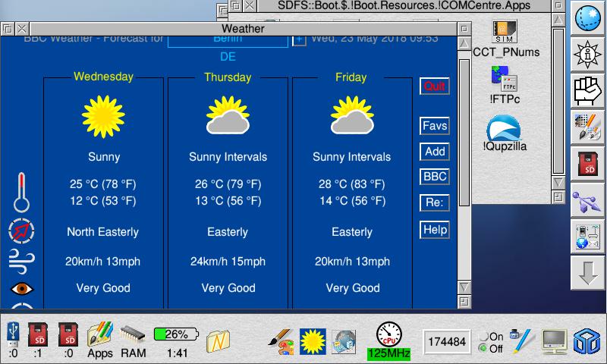Click the wind direction compass icon
Screen dimensions: 607x364
(x=21, y=231)
